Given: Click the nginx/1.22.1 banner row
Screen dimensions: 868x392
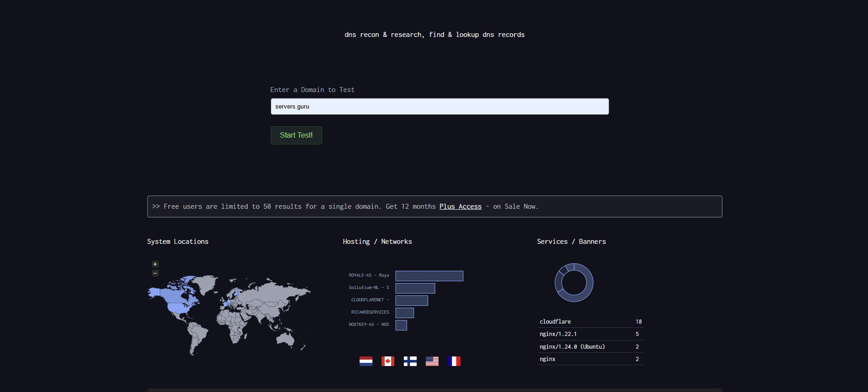Looking at the screenshot, I should [x=591, y=334].
